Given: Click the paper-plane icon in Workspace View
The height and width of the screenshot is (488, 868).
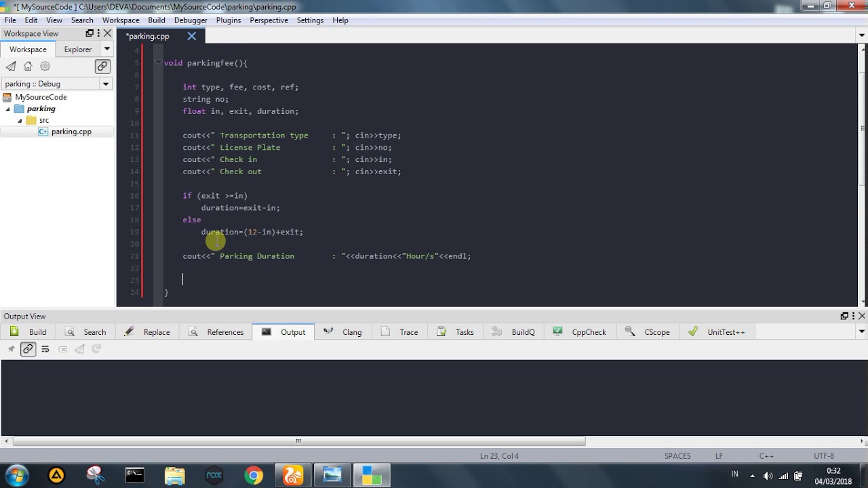Looking at the screenshot, I should 11,66.
